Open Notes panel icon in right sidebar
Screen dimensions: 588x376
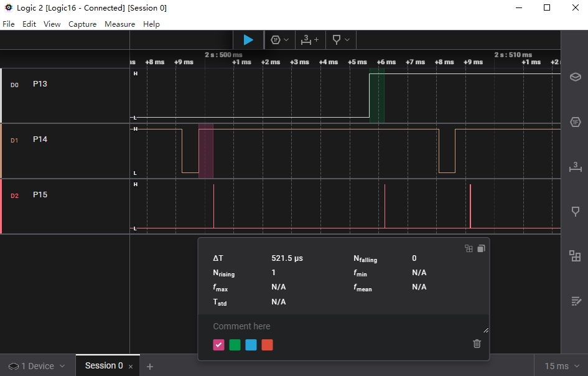click(x=576, y=301)
